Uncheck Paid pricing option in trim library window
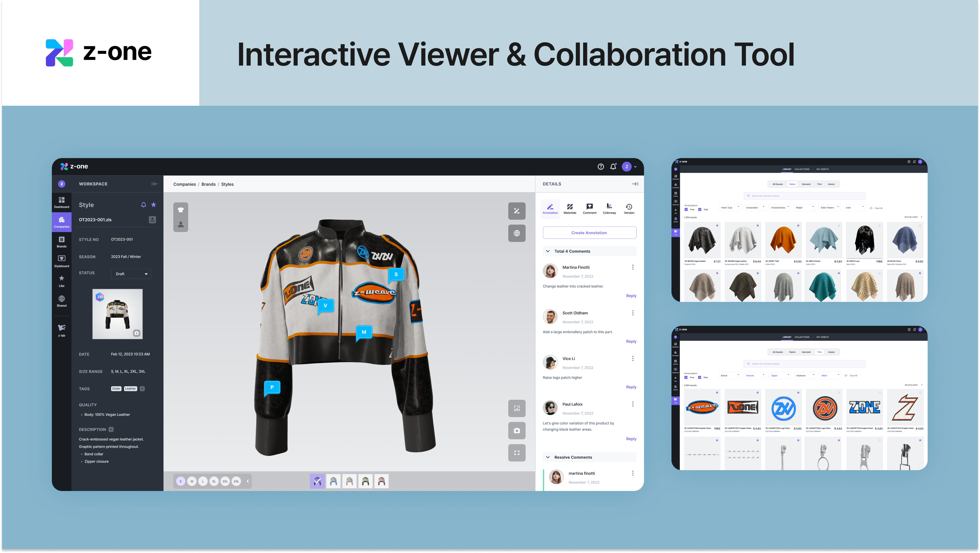Image resolution: width=980 pixels, height=553 pixels. [699, 377]
